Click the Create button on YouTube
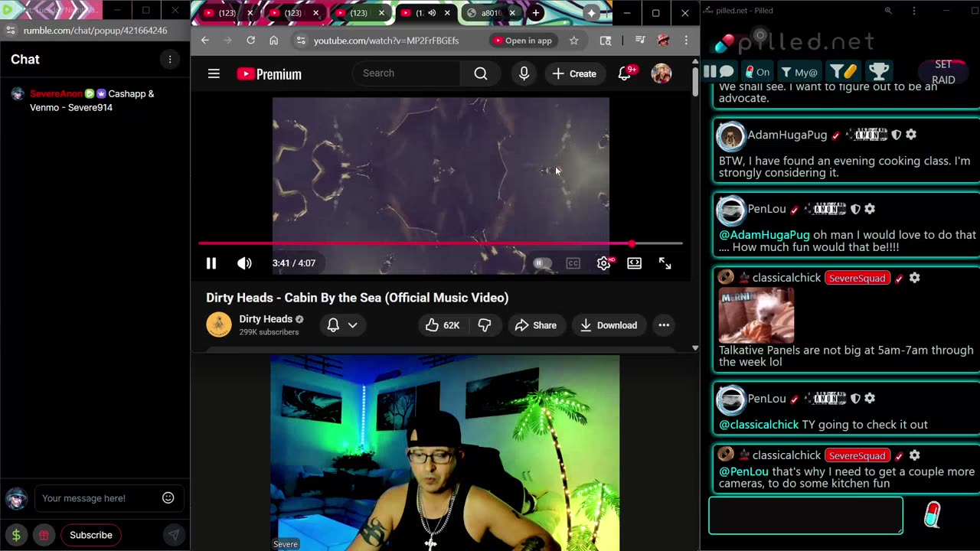Screen dimensions: 980x551 [574, 73]
